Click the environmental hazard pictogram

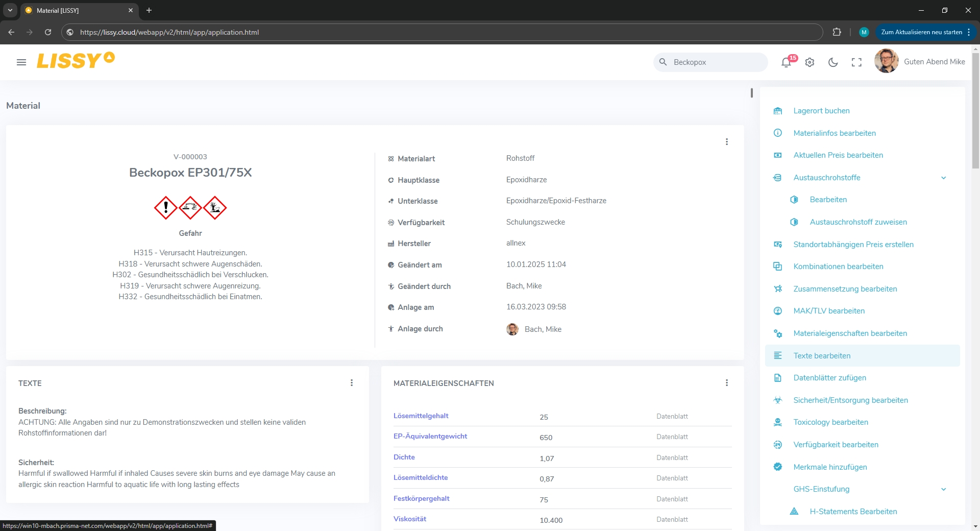(x=215, y=208)
